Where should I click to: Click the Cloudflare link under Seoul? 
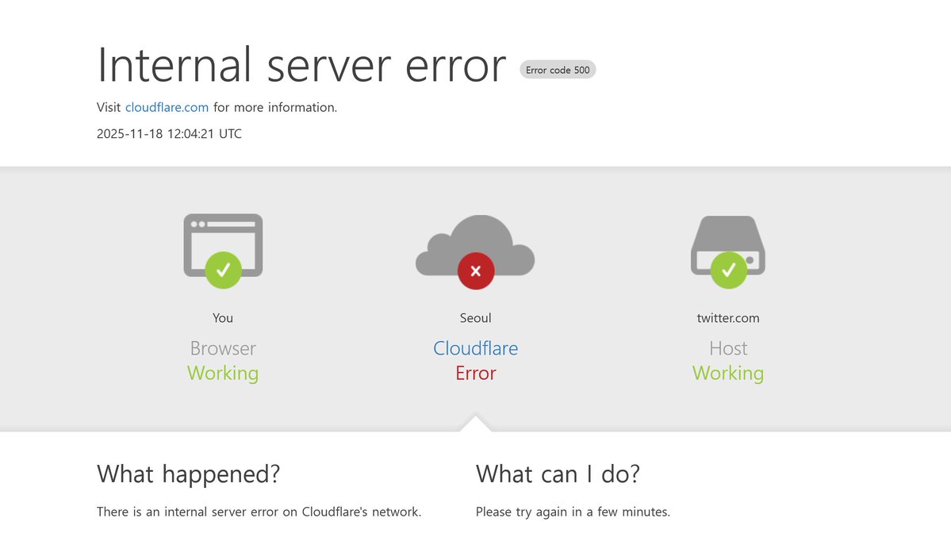476,348
